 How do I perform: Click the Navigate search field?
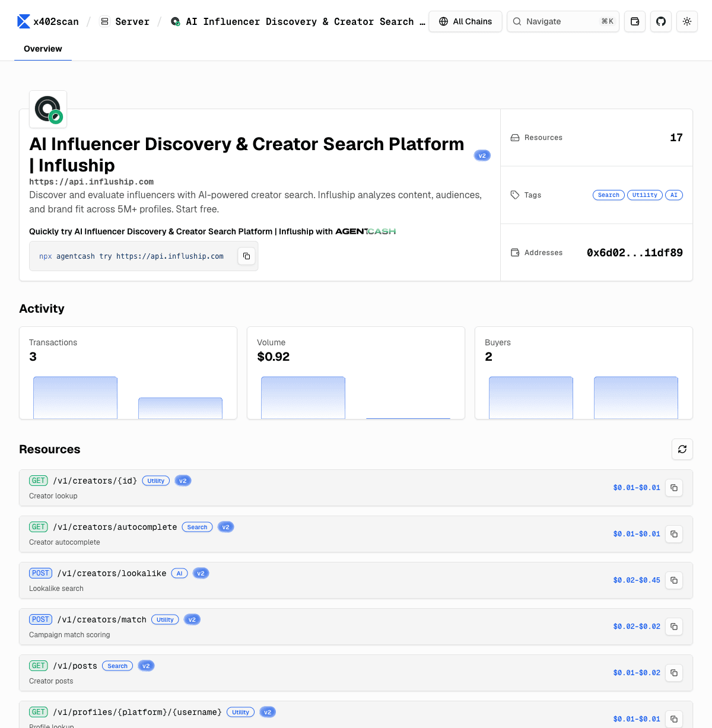click(563, 21)
